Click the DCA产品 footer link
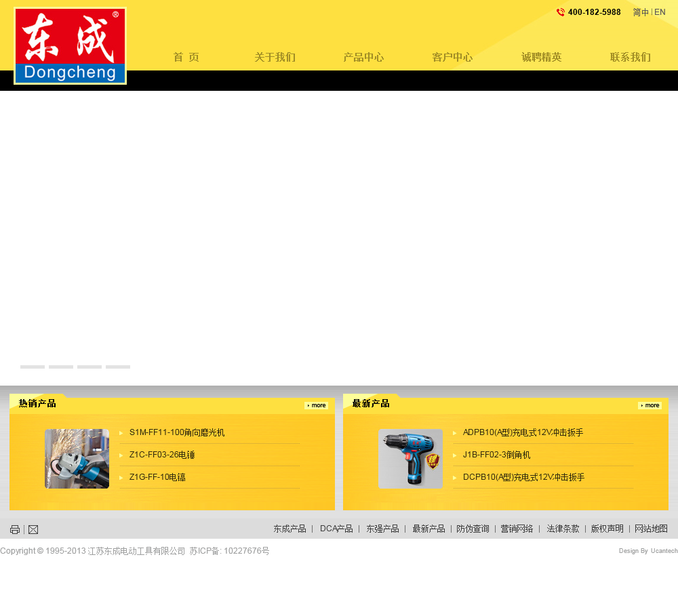 (336, 529)
